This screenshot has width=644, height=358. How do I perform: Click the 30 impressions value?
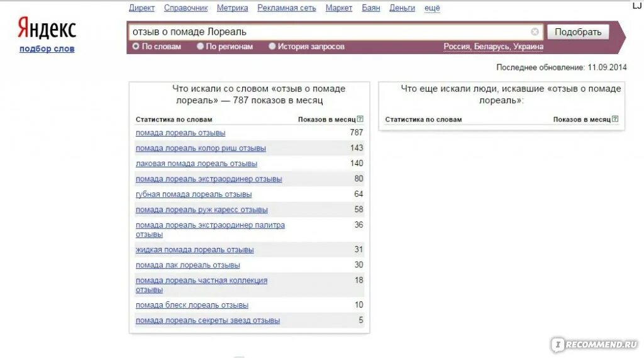click(358, 265)
